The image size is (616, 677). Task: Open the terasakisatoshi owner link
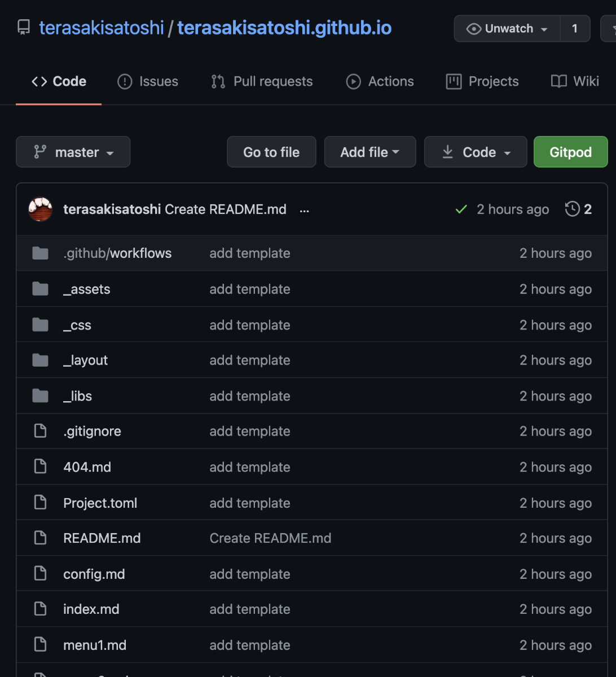[x=102, y=28]
